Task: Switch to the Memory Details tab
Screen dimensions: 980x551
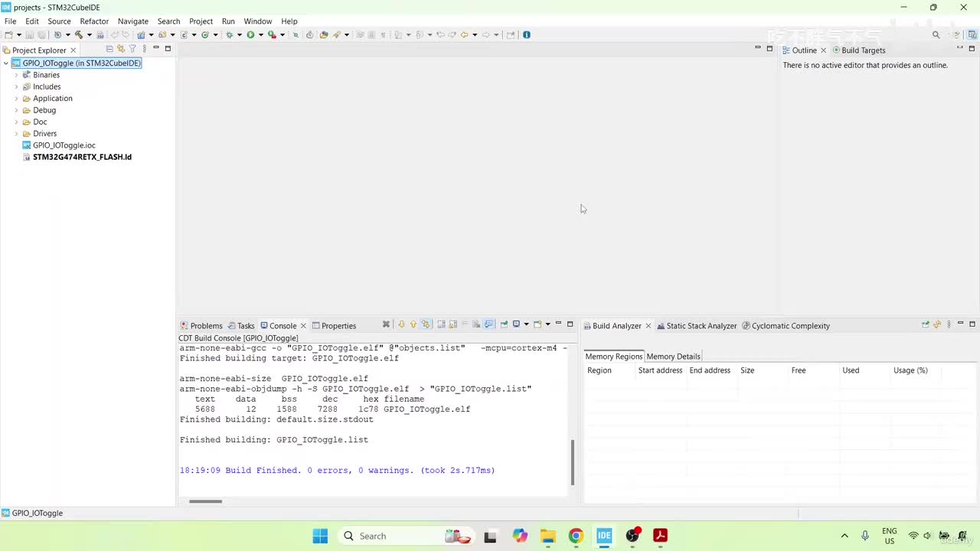Action: (x=673, y=356)
